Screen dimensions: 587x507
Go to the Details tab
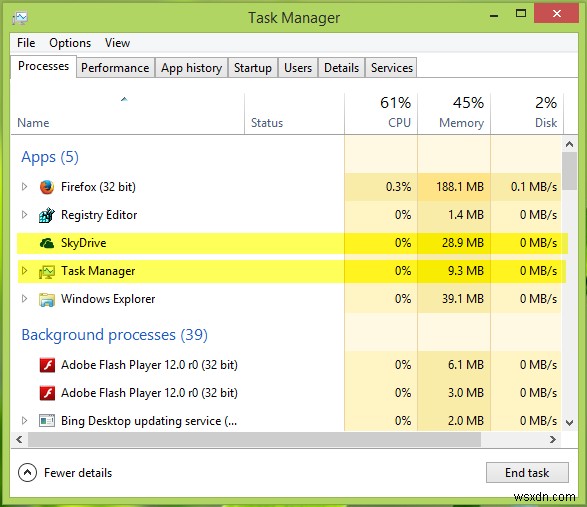[x=341, y=68]
